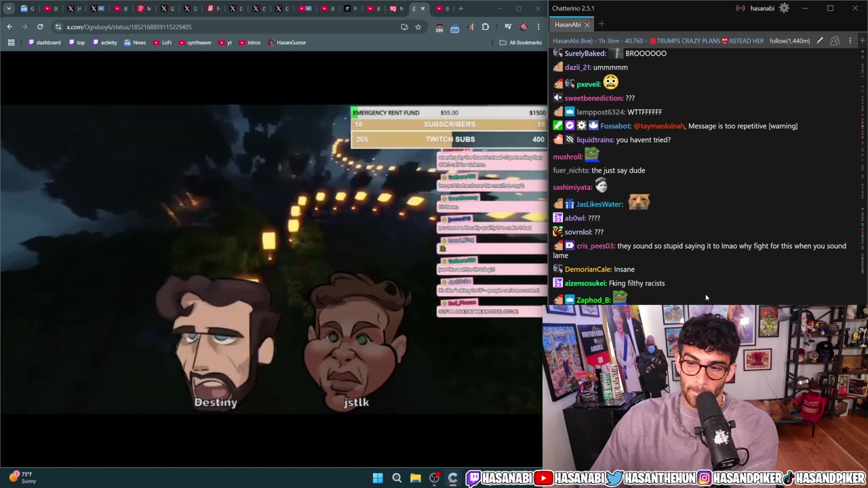Open the media controls icon in Chrome toolbar
The height and width of the screenshot is (488, 868).
pyautogui.click(x=508, y=26)
